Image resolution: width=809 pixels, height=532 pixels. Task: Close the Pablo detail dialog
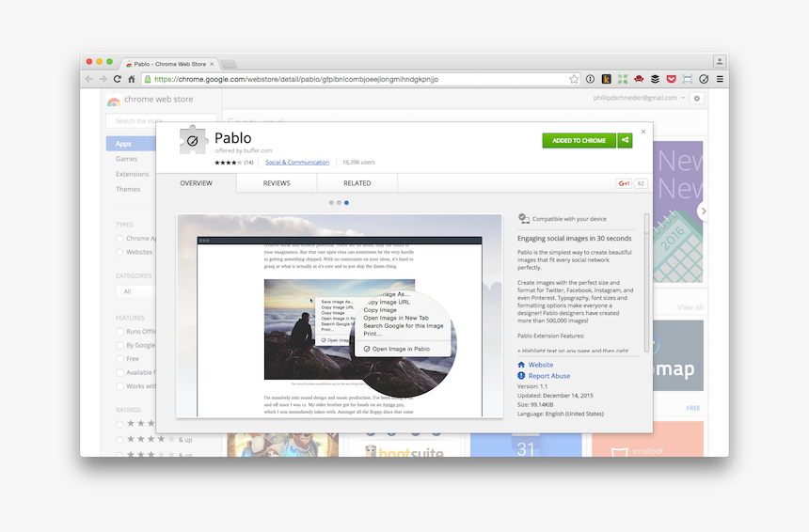643,132
